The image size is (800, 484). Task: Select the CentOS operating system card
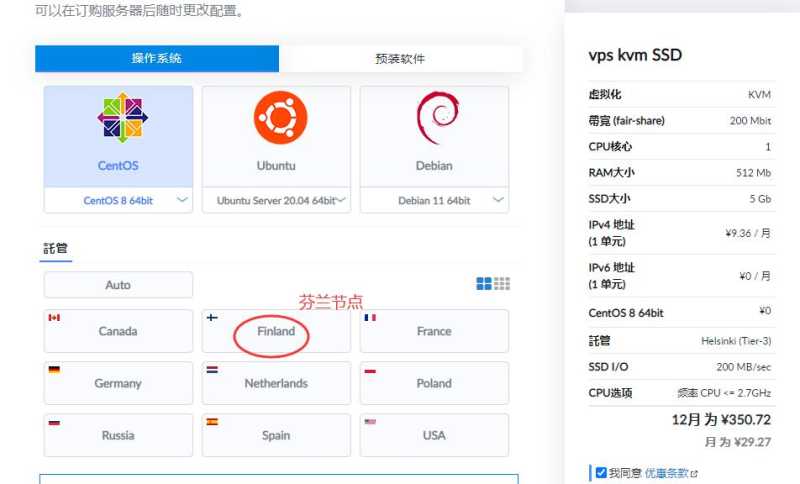point(118,136)
